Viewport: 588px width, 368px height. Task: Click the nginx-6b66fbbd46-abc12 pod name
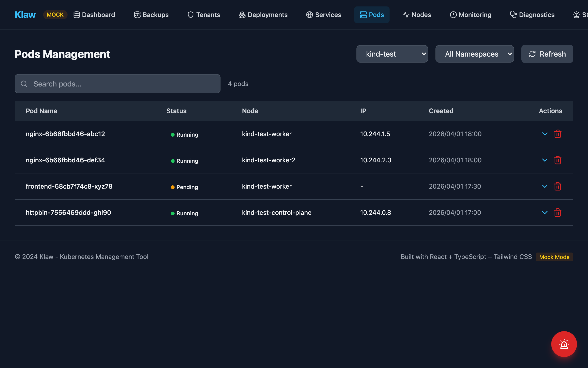click(x=65, y=134)
